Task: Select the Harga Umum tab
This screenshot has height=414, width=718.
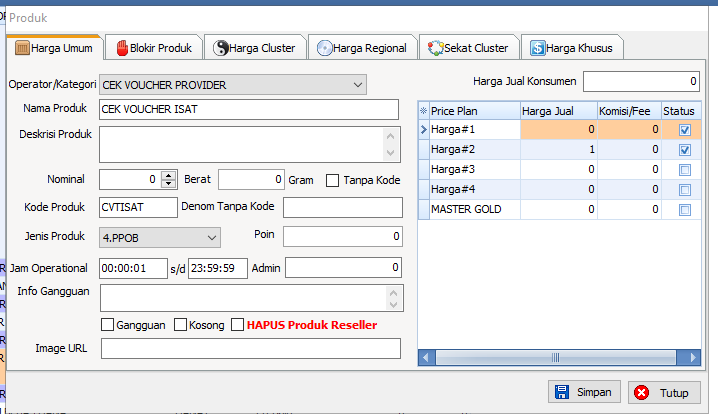Action: 54,48
